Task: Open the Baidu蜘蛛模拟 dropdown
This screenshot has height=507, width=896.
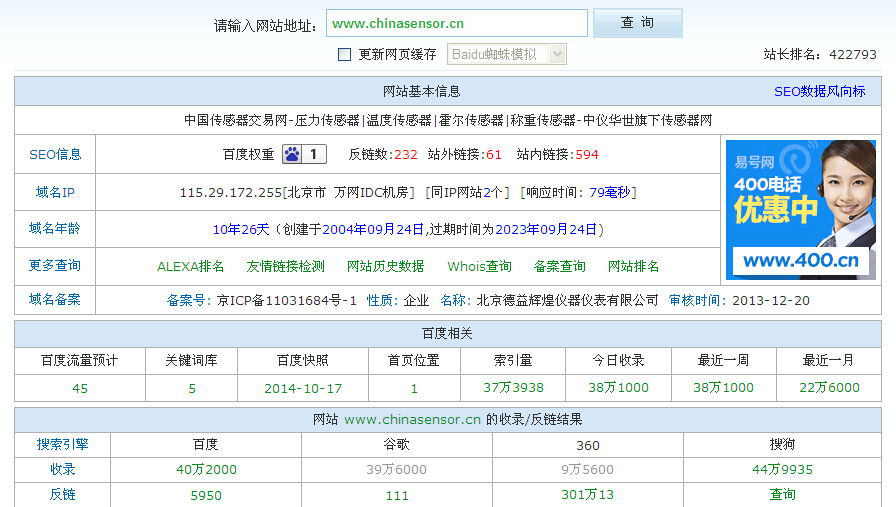Action: 506,54
